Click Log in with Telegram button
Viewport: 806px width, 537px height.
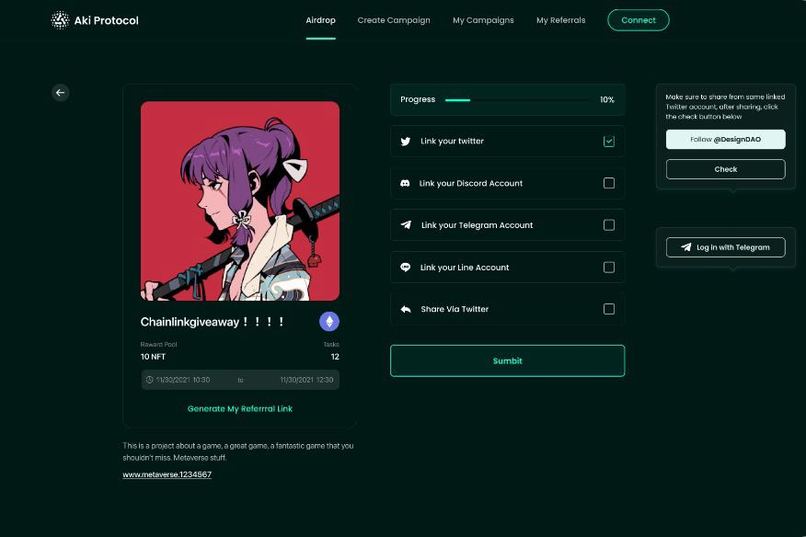[x=725, y=247]
